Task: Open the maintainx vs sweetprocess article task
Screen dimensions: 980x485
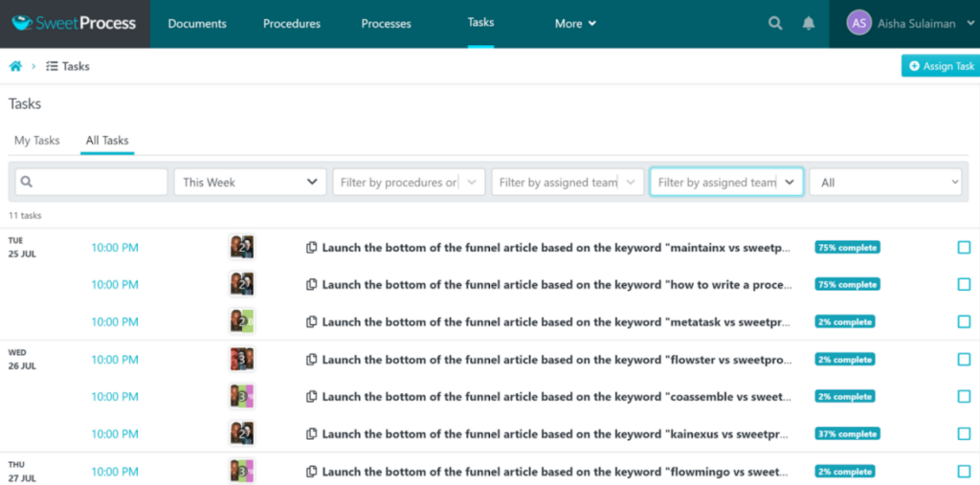Action: [x=557, y=248]
